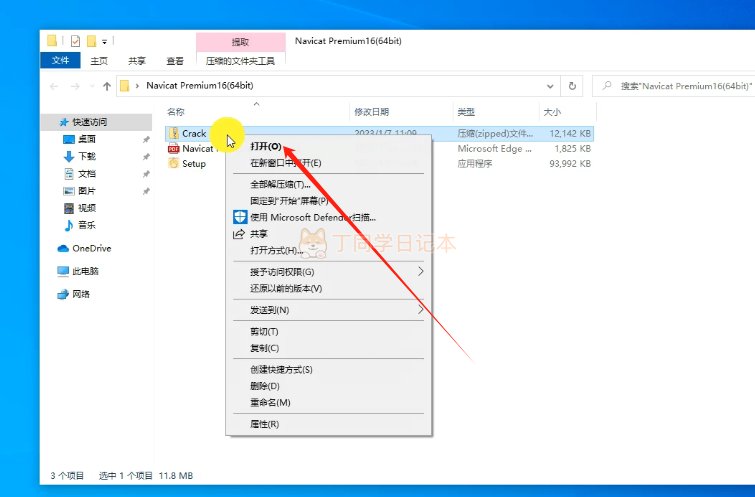This screenshot has height=497, width=755.
Task: Scan with Microsoft Defender menu entry
Action: (x=313, y=217)
